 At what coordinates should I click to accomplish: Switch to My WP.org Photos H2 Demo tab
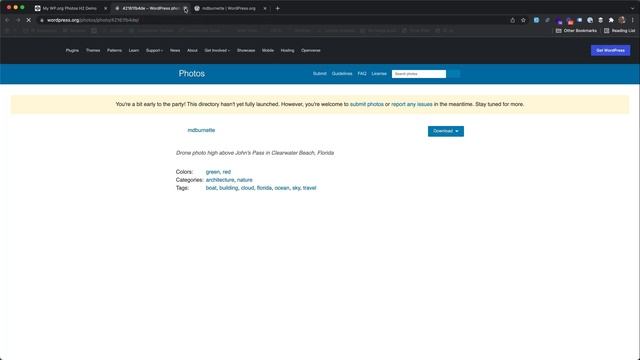[x=69, y=8]
